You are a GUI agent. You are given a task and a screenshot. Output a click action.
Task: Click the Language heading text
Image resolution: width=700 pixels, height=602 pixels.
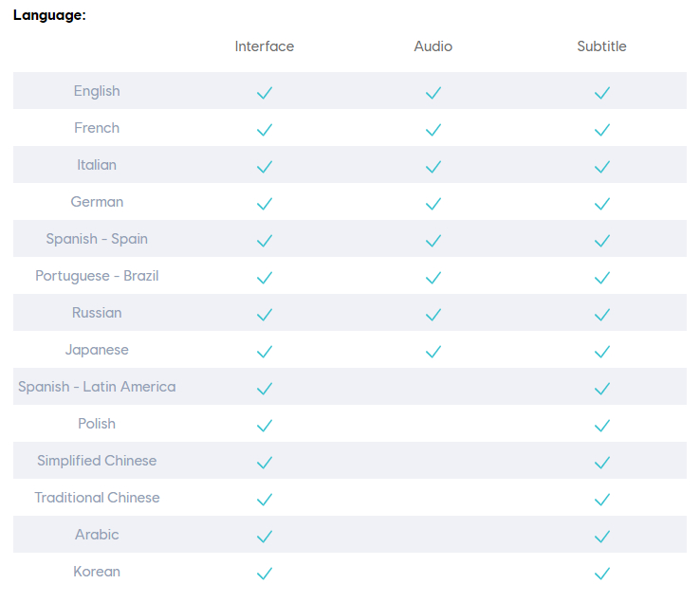[x=49, y=16]
